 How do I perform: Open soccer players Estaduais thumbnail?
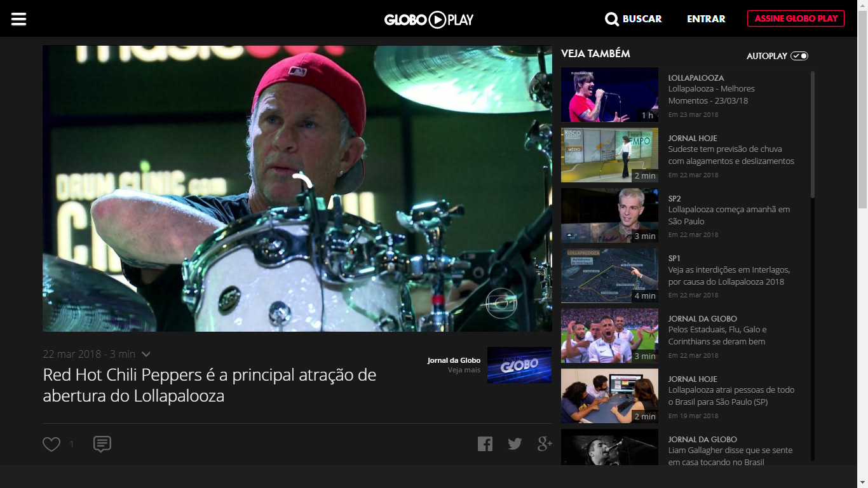pos(609,335)
